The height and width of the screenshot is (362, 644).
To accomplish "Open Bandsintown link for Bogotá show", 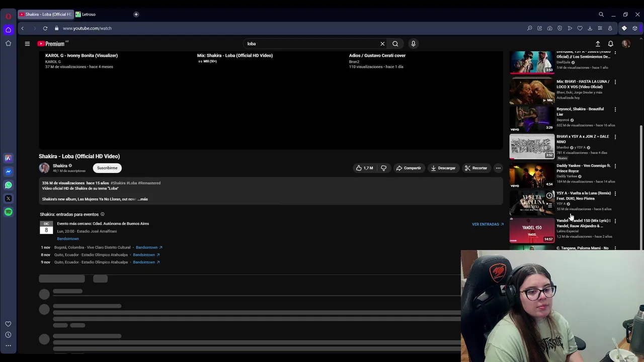I will click(x=149, y=247).
